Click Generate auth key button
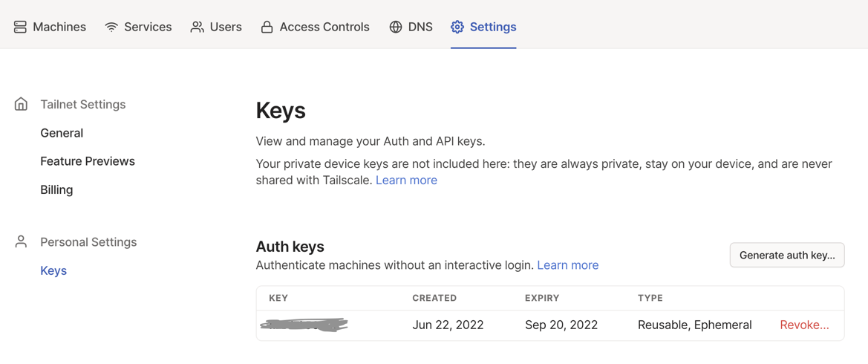The height and width of the screenshot is (364, 868). tap(787, 255)
